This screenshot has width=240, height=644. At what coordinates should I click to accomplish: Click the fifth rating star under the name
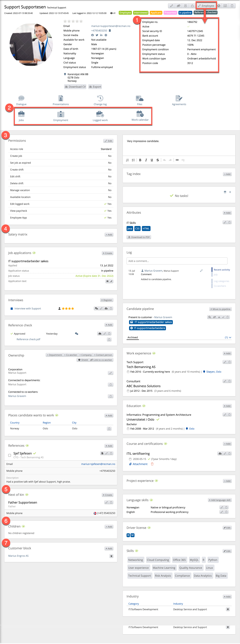point(81,21)
